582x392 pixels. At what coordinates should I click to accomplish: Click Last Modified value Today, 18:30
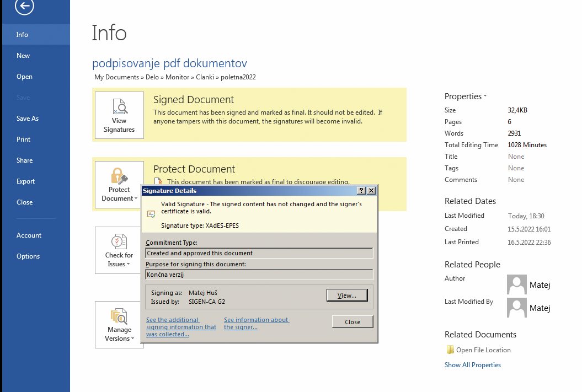tap(526, 216)
